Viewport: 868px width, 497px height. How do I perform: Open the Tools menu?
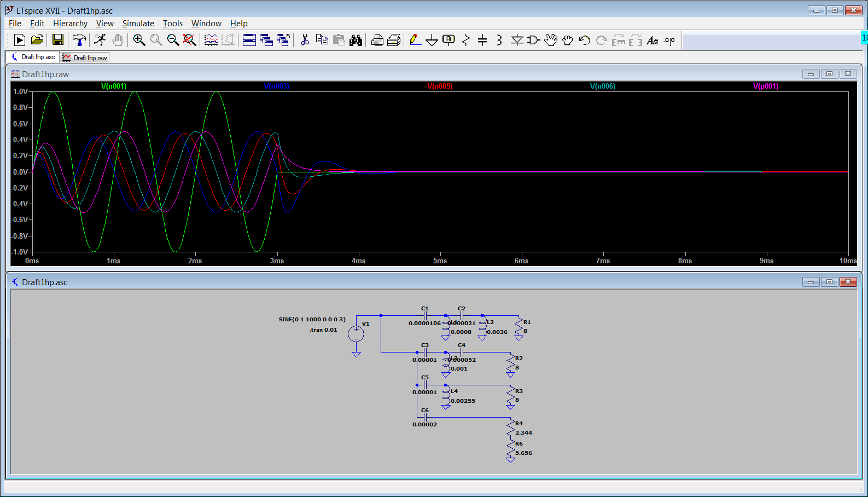point(173,23)
